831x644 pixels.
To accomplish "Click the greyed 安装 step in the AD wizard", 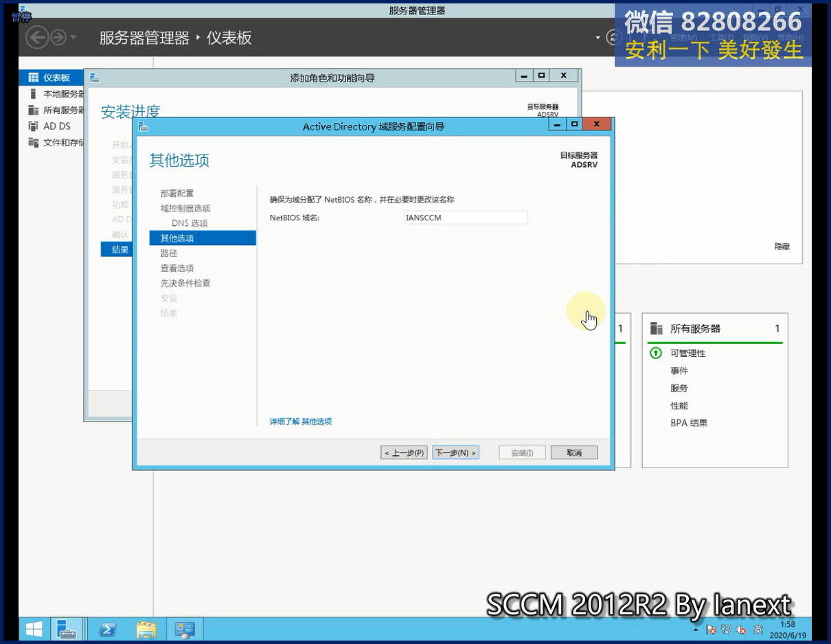I will (169, 298).
